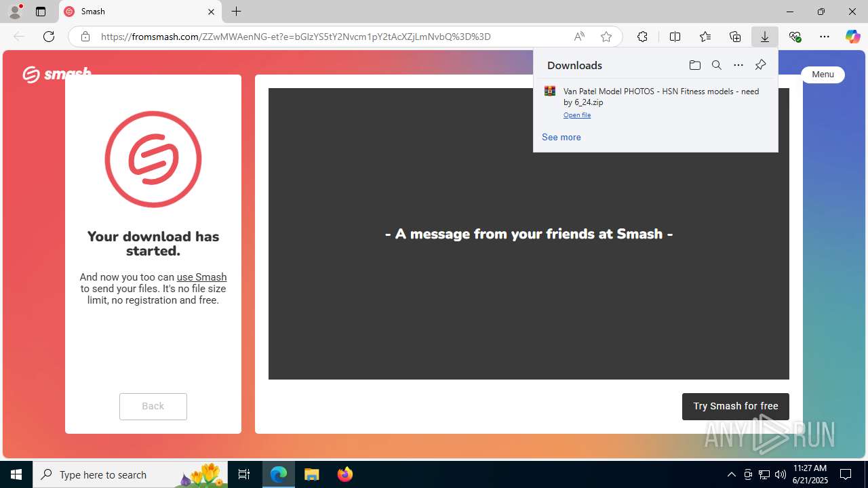This screenshot has width=868, height=488.
Task: Close the Smash tab
Action: pos(211,12)
